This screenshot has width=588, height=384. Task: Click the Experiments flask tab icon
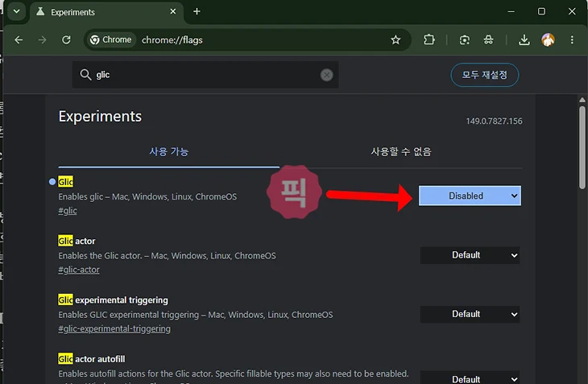coord(40,11)
